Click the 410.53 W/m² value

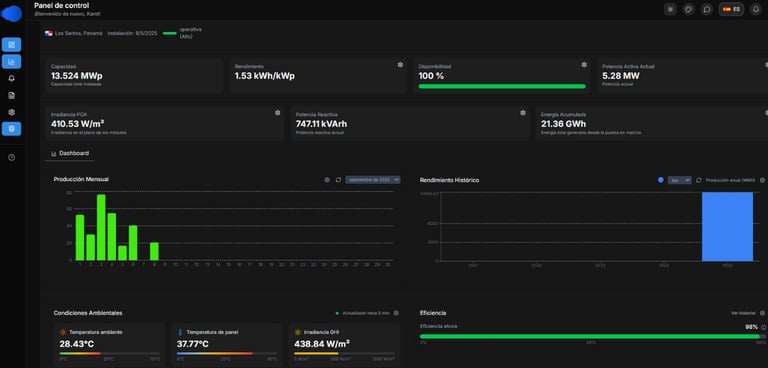point(77,124)
